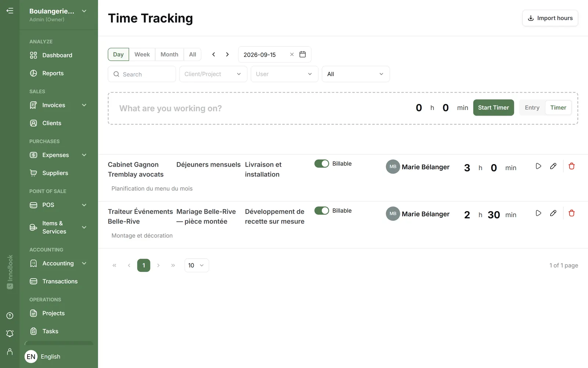This screenshot has height=368, width=588.
Task: Start timer for Cabinet Gagnon Tremblay entry
Action: coord(538,166)
